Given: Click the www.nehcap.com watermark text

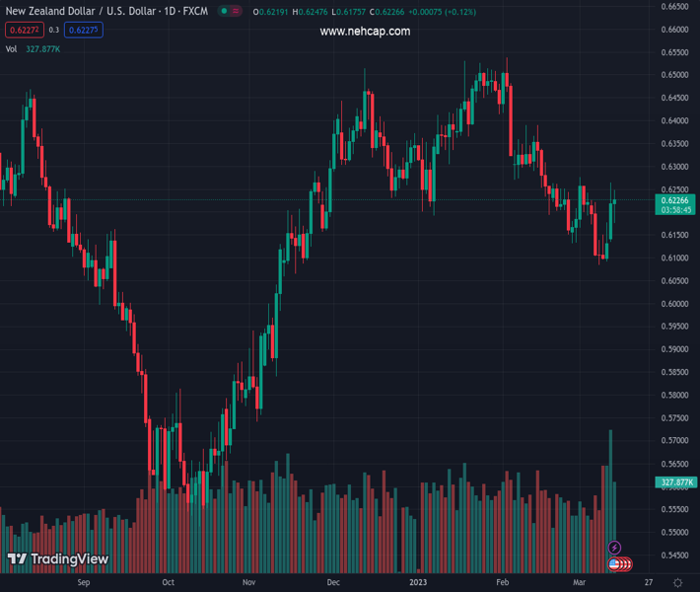Looking at the screenshot, I should point(365,32).
